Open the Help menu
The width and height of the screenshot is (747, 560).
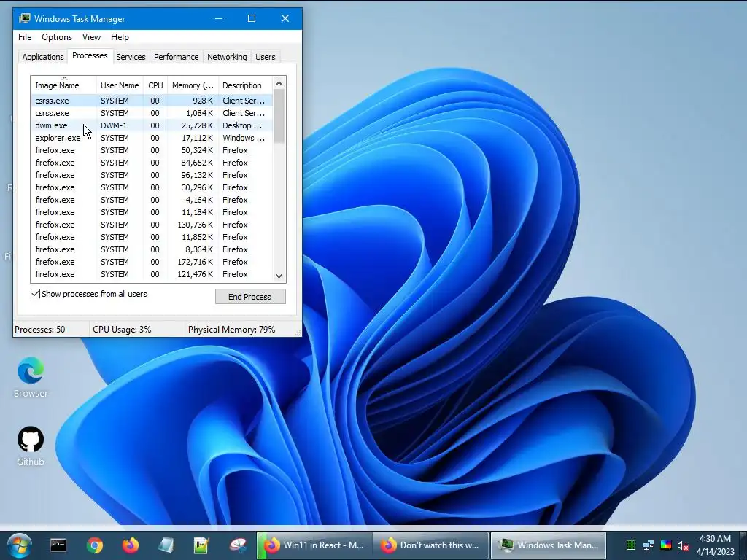120,37
